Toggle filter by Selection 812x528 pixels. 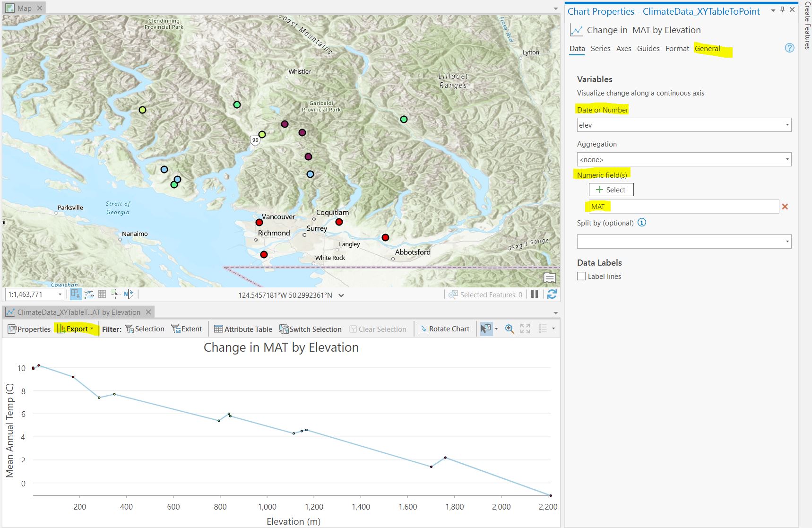[145, 329]
